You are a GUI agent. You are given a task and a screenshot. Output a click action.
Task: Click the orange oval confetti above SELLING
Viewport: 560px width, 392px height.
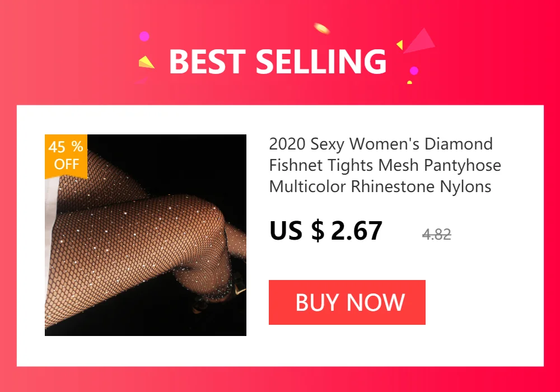click(321, 28)
